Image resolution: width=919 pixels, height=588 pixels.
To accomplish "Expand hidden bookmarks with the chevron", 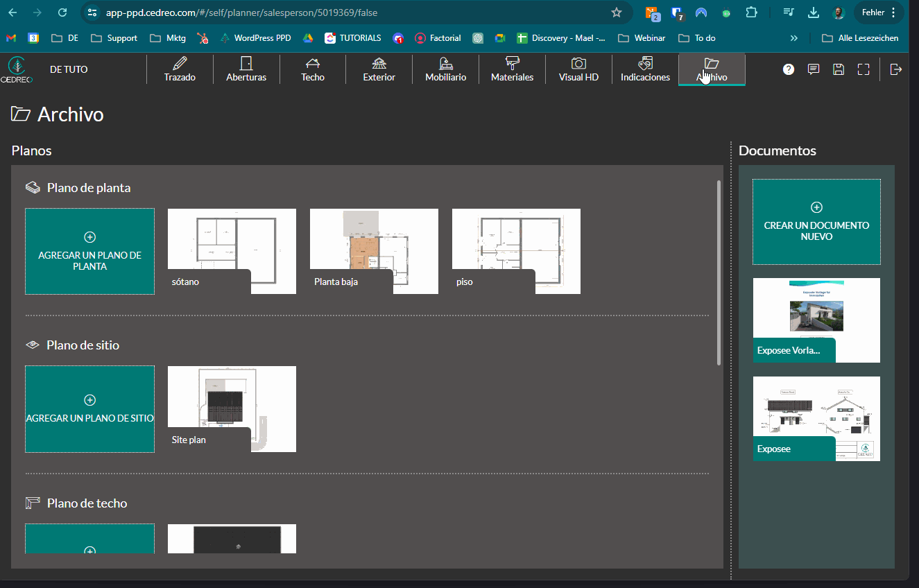I will point(793,38).
